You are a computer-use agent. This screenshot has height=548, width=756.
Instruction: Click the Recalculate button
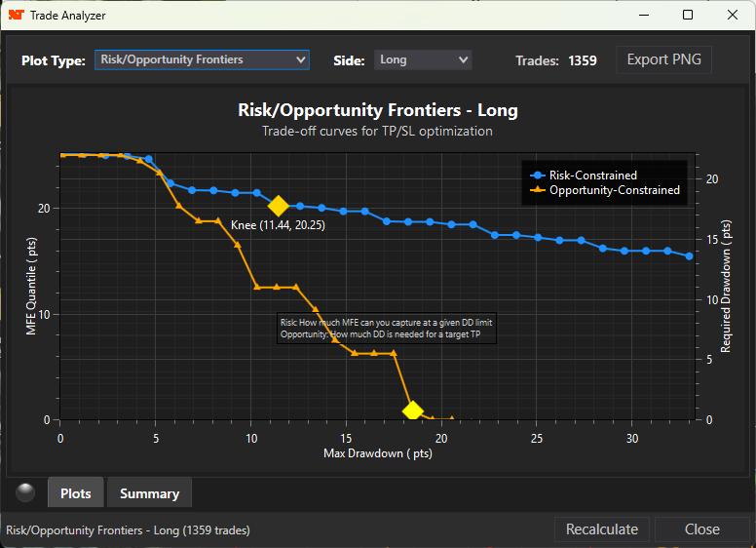coord(603,529)
